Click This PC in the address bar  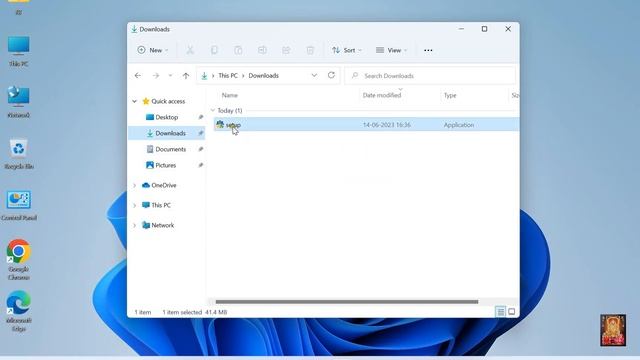click(x=228, y=76)
